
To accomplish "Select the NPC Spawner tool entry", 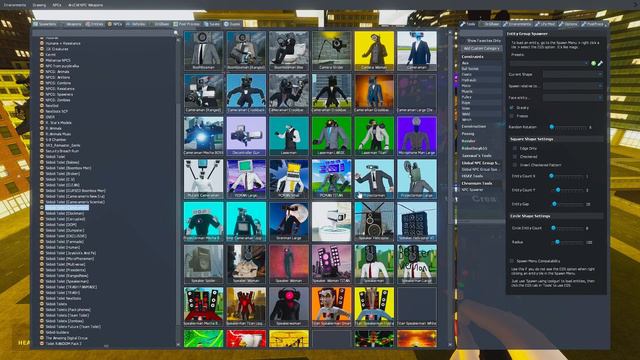I will [481, 190].
